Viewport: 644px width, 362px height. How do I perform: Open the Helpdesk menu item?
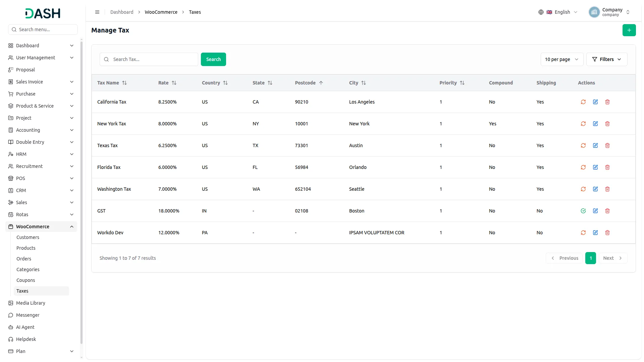click(x=41, y=339)
